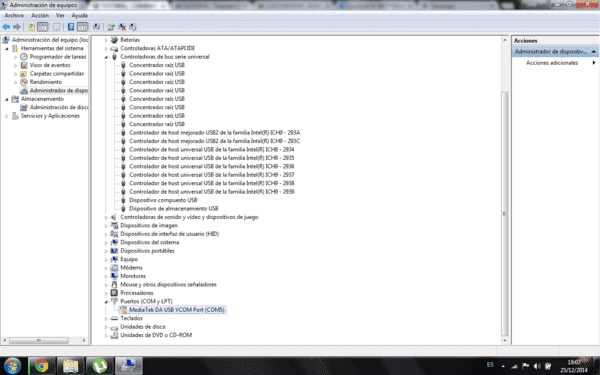Open uTorrent from the taskbar
The image size is (600, 375).
[x=99, y=366]
